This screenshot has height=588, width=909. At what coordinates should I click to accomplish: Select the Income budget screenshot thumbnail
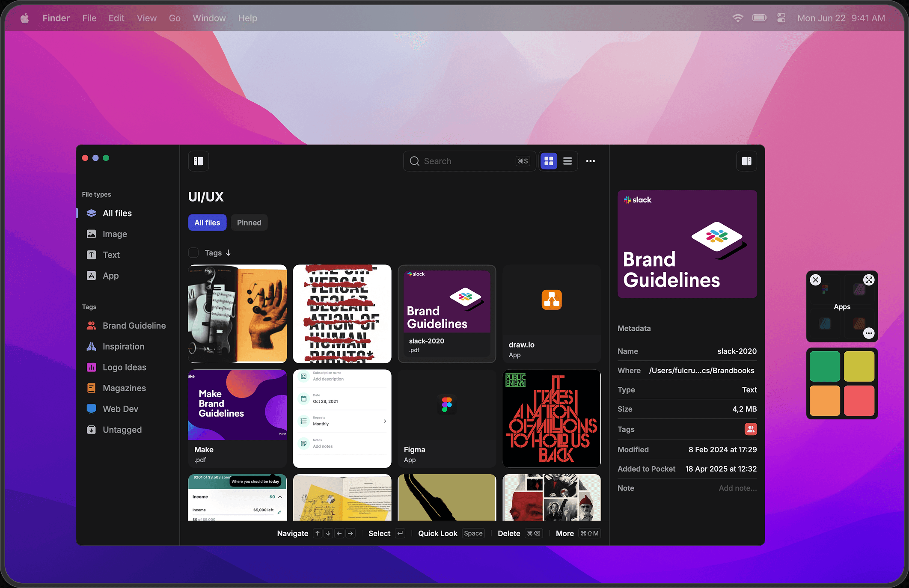click(238, 497)
